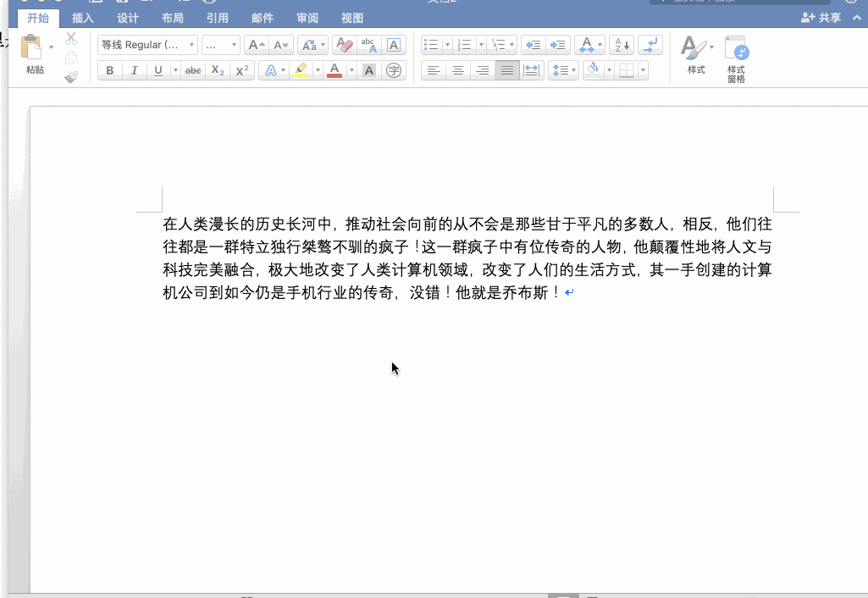The image size is (868, 598).
Task: Expand line spacing options arrow
Action: [573, 70]
